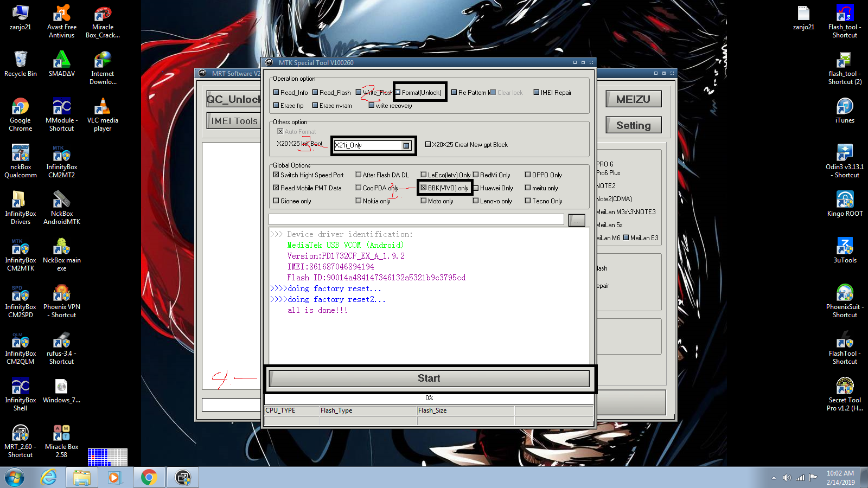Click the 0% progress bar

pyautogui.click(x=429, y=399)
